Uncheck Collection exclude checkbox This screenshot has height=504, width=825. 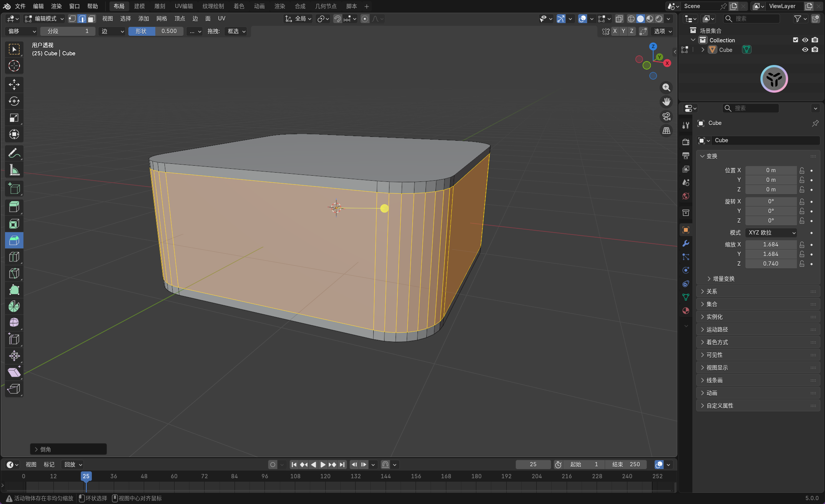[795, 40]
